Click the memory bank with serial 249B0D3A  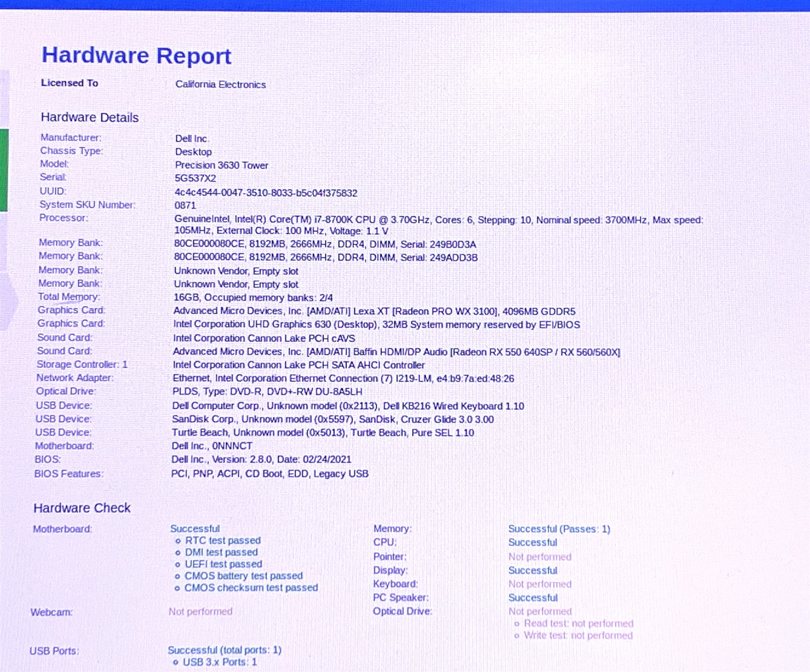pyautogui.click(x=325, y=244)
